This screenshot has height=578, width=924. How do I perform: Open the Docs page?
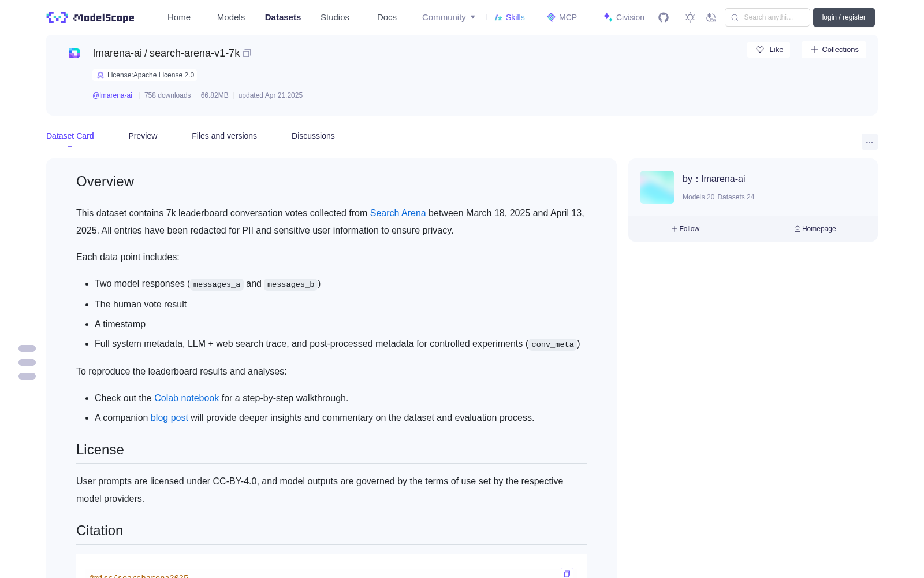click(x=387, y=17)
